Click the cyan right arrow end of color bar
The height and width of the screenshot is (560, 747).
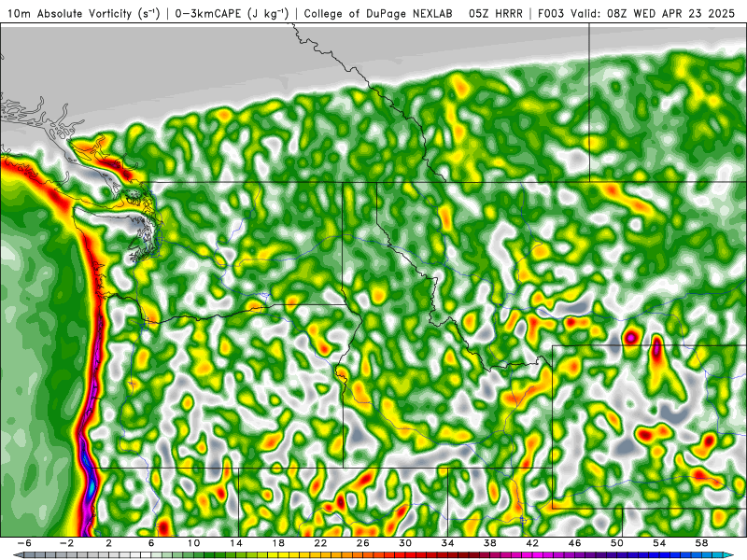tap(729, 555)
